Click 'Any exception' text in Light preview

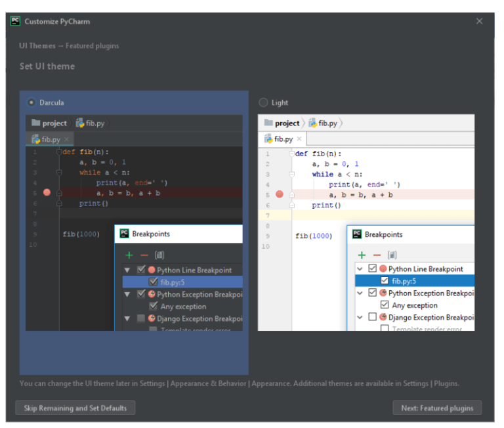click(x=415, y=305)
